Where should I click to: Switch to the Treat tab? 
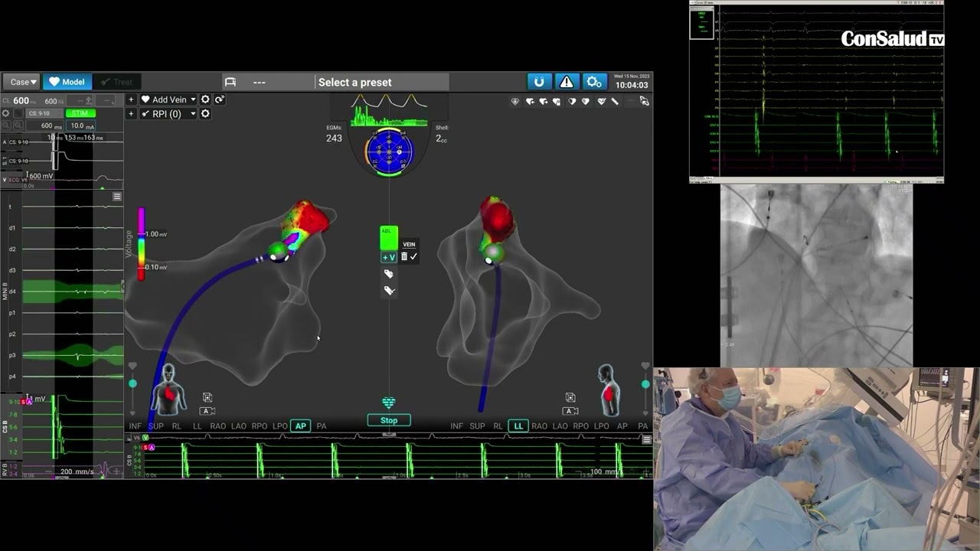point(116,82)
